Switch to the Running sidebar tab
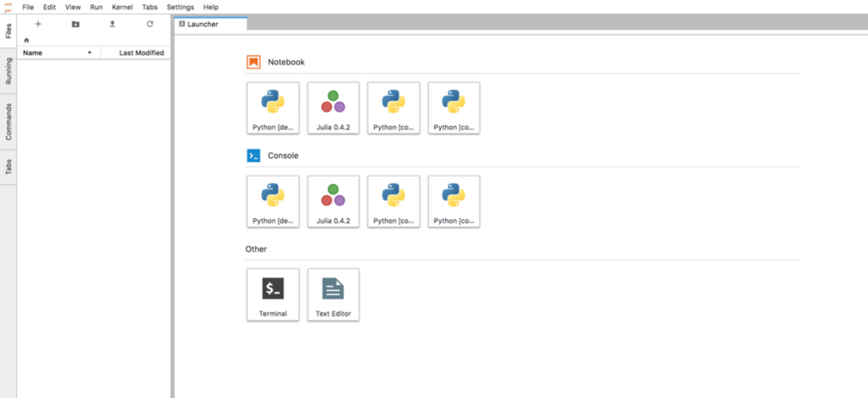This screenshot has height=398, width=868. pos(9,71)
